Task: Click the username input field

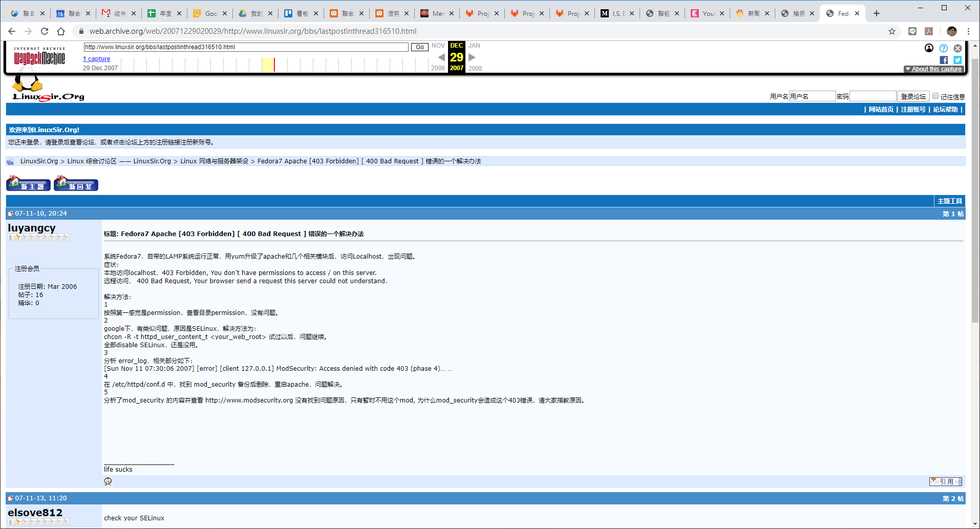Action: (812, 96)
